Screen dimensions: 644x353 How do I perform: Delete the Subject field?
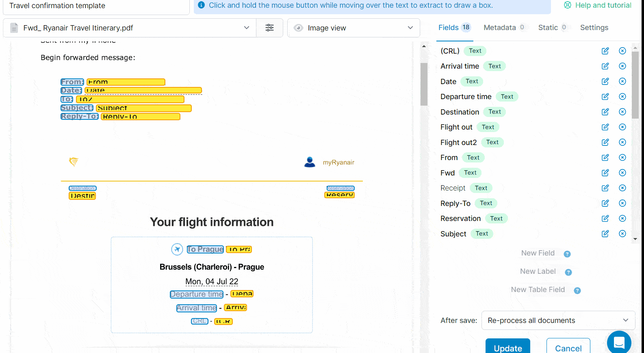(622, 234)
